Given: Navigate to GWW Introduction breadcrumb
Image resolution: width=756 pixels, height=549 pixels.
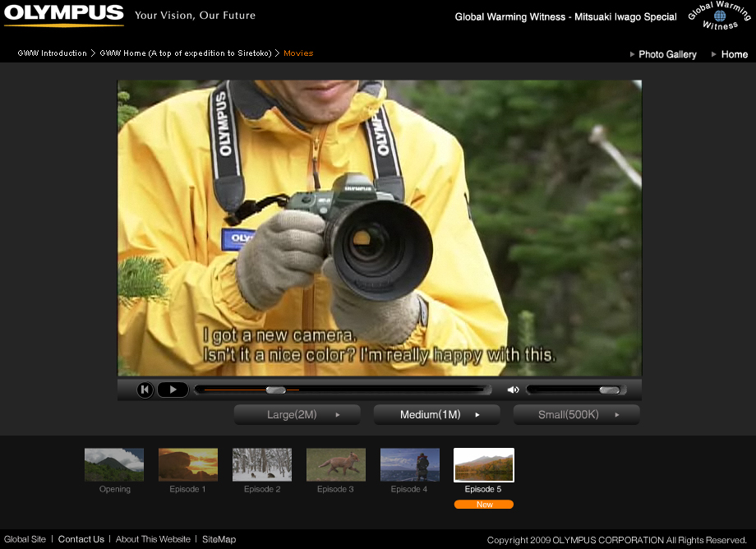Looking at the screenshot, I should tap(53, 53).
